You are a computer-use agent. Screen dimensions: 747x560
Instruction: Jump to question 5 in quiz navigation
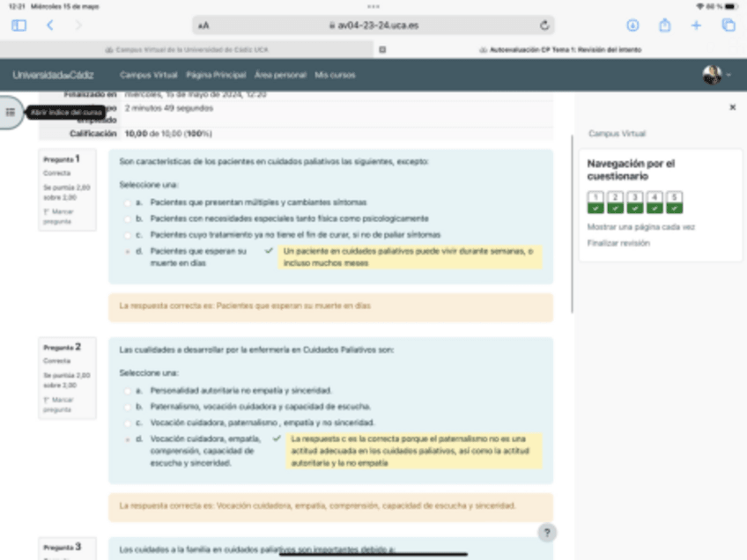674,203
